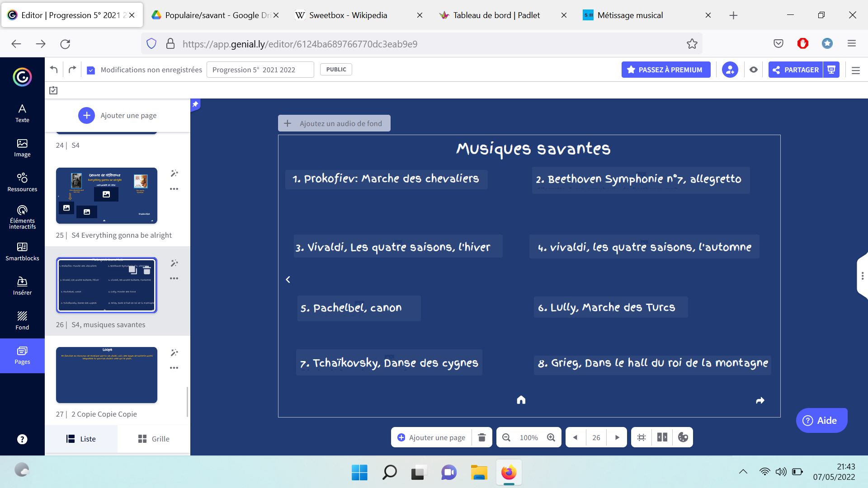Open the hamburger menu at top right

coord(855,70)
